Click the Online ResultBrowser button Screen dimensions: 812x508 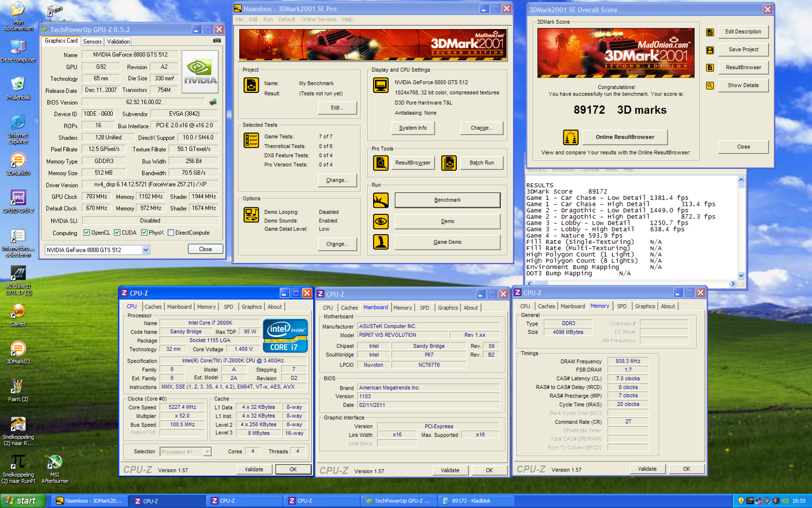tap(625, 137)
